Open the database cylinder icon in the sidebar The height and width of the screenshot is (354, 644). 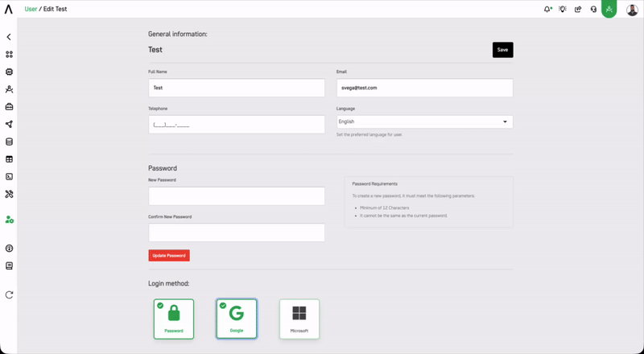9,142
